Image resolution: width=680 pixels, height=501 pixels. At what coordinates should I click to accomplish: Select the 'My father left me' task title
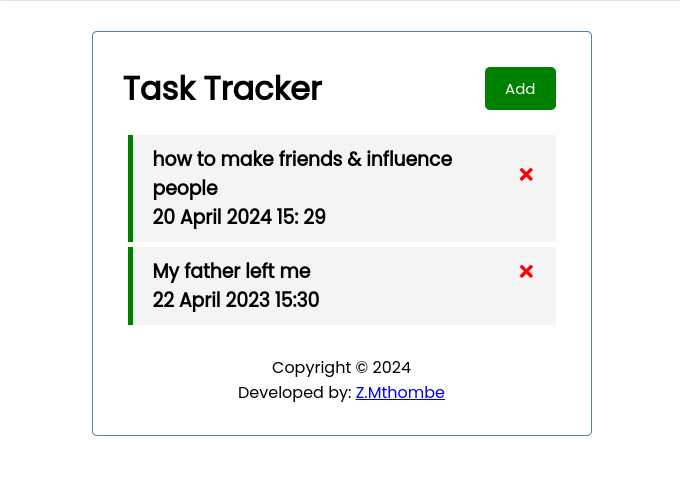(x=232, y=271)
